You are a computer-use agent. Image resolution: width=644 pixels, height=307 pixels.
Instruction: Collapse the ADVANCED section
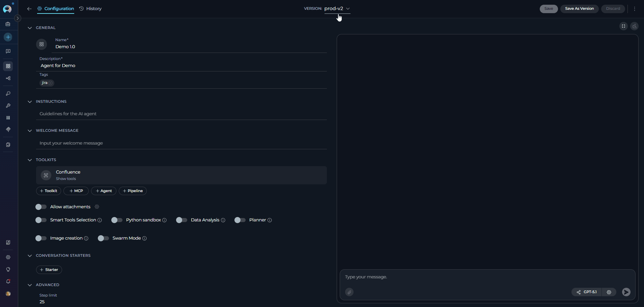click(x=30, y=285)
